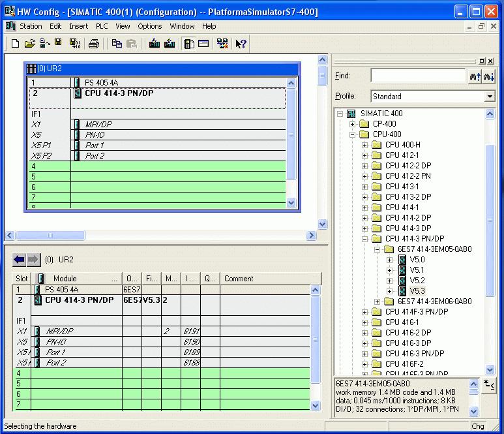
Task: Collapse the CPU-400 folder
Action: (x=352, y=134)
